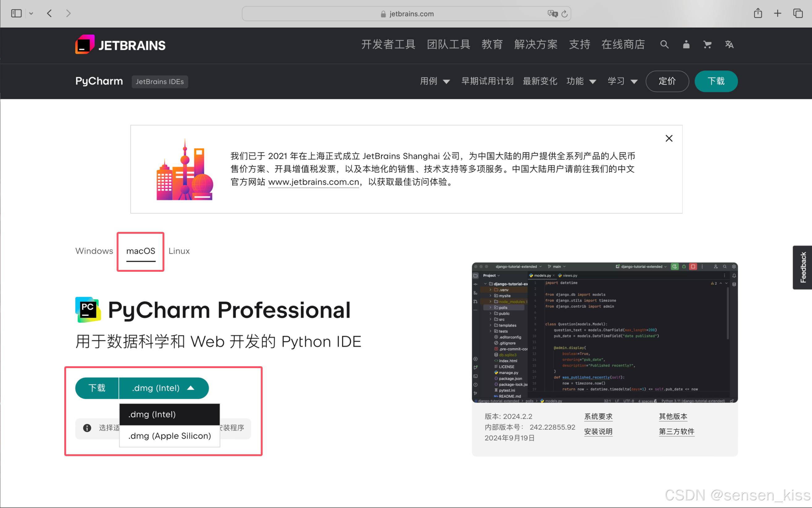Open the account profile icon
This screenshot has height=508, width=812.
point(686,44)
